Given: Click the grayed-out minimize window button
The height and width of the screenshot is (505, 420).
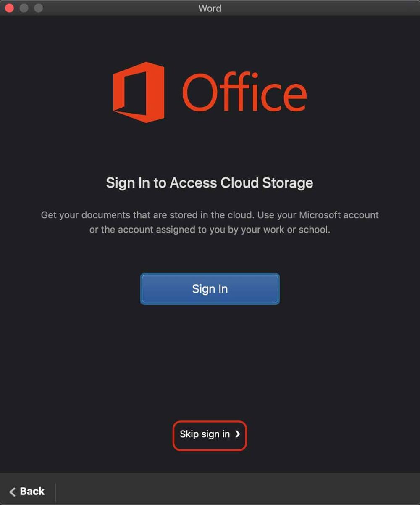Looking at the screenshot, I should [24, 8].
